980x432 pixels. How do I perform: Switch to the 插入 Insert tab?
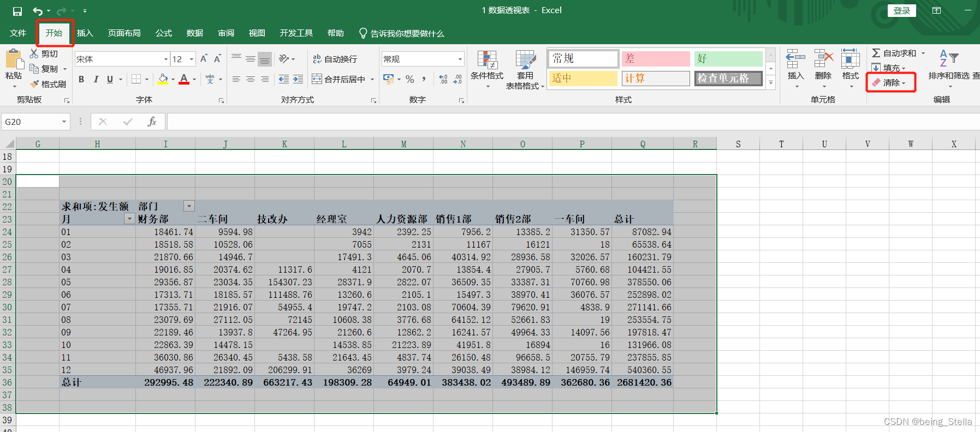85,33
